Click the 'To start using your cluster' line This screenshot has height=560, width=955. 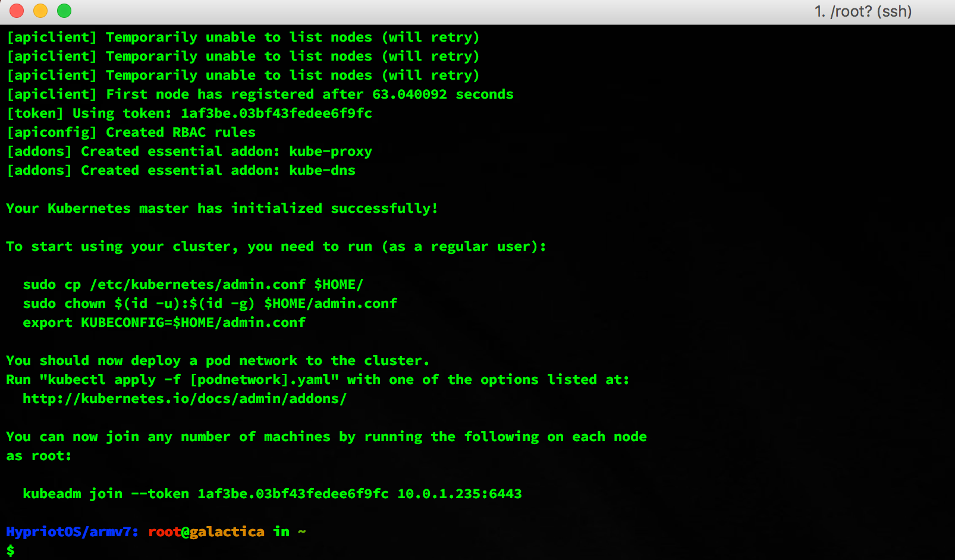point(276,247)
